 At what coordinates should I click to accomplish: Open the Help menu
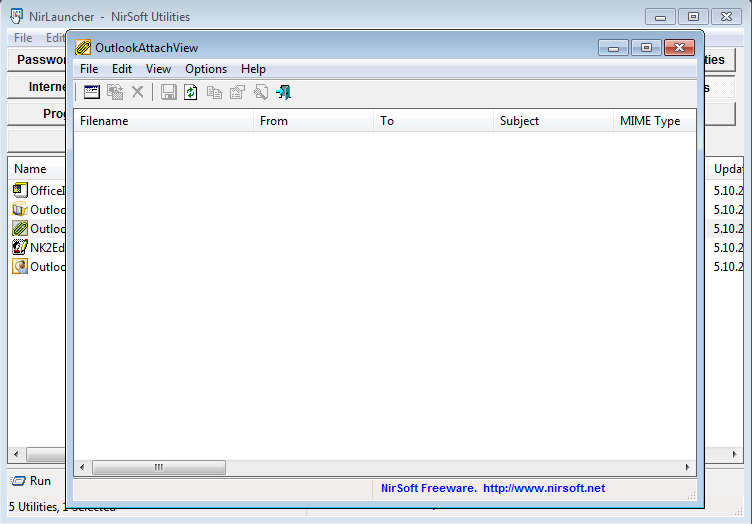253,69
